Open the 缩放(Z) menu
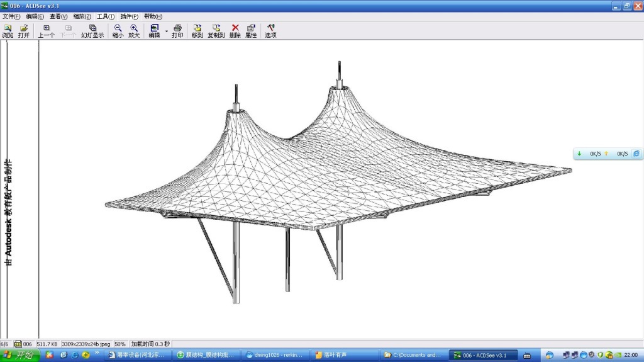Image resolution: width=644 pixels, height=362 pixels. [x=82, y=16]
